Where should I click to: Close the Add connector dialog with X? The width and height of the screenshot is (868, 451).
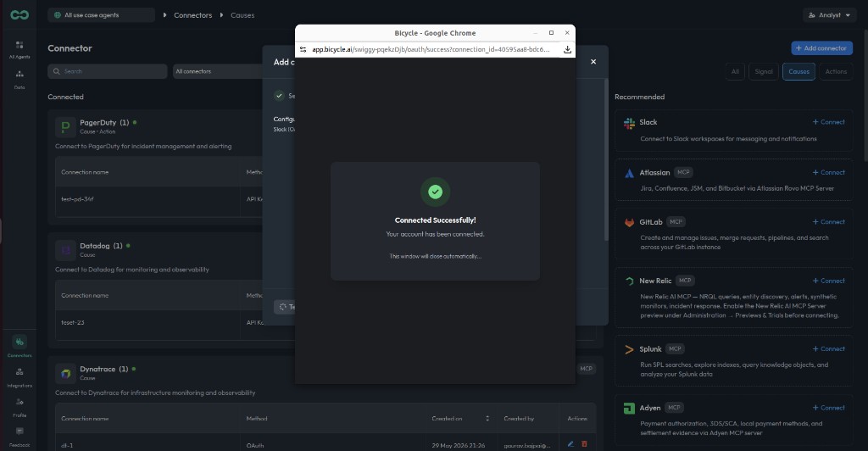593,61
